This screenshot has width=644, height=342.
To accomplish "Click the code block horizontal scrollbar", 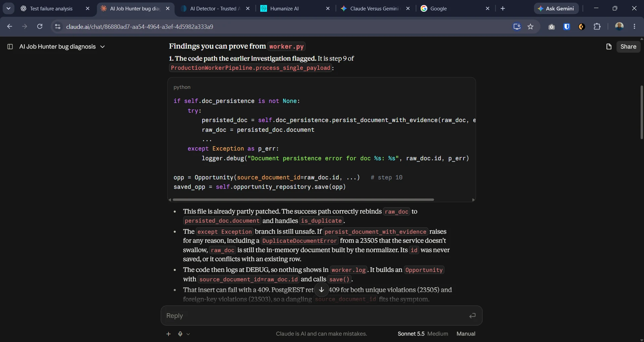I will [303, 199].
